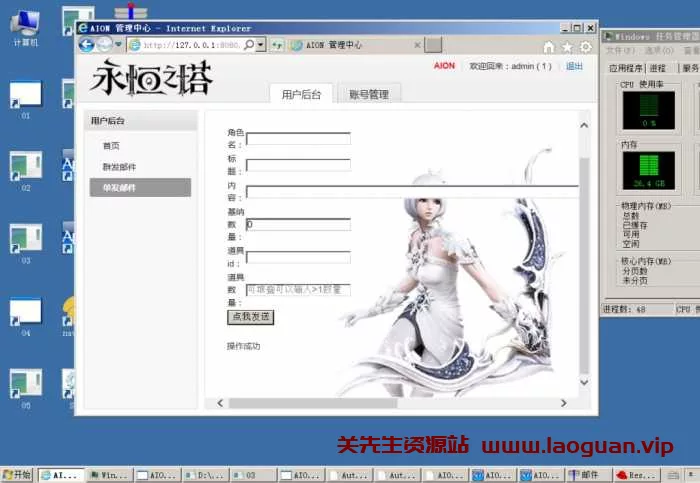Close the AION 管理中心 browser tab
The image size is (700, 483).
coord(417,45)
